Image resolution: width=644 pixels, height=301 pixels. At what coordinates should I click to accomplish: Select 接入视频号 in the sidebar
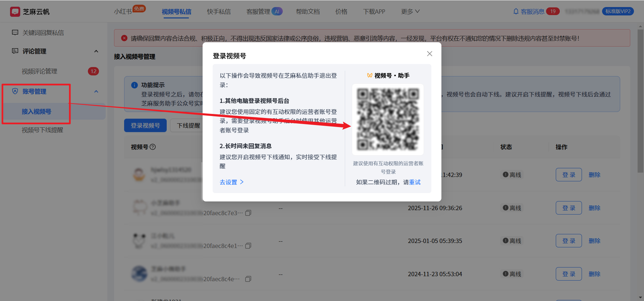(37, 112)
